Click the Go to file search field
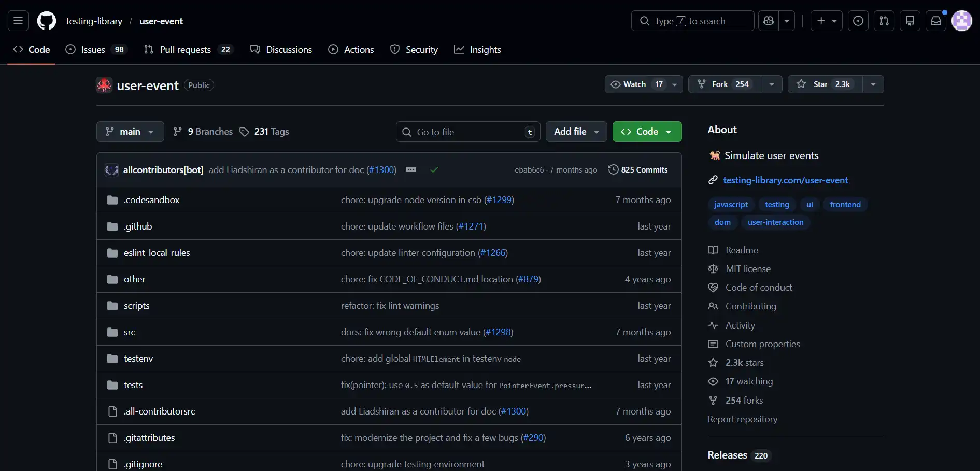This screenshot has width=980, height=471. (x=466, y=132)
